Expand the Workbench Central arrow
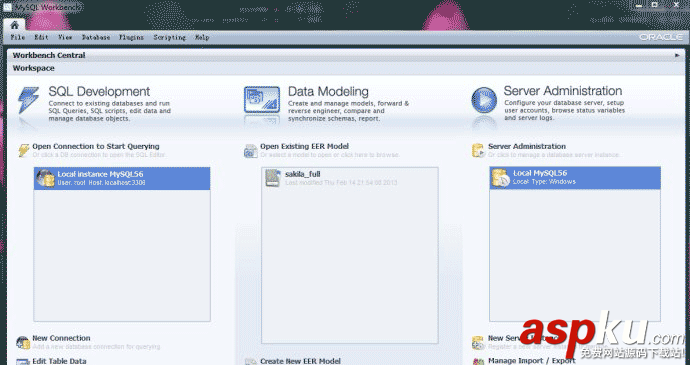Screen dimensions: 690x365 point(677,55)
